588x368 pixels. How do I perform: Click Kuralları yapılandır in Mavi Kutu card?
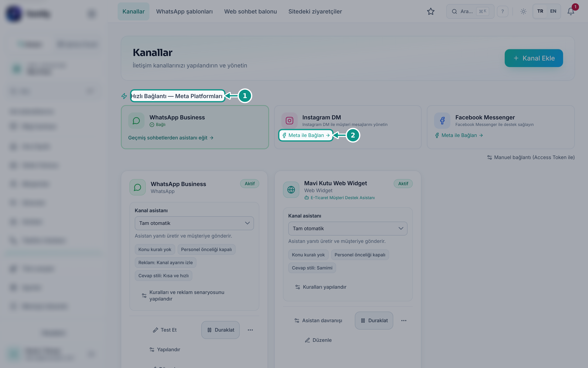(321, 287)
